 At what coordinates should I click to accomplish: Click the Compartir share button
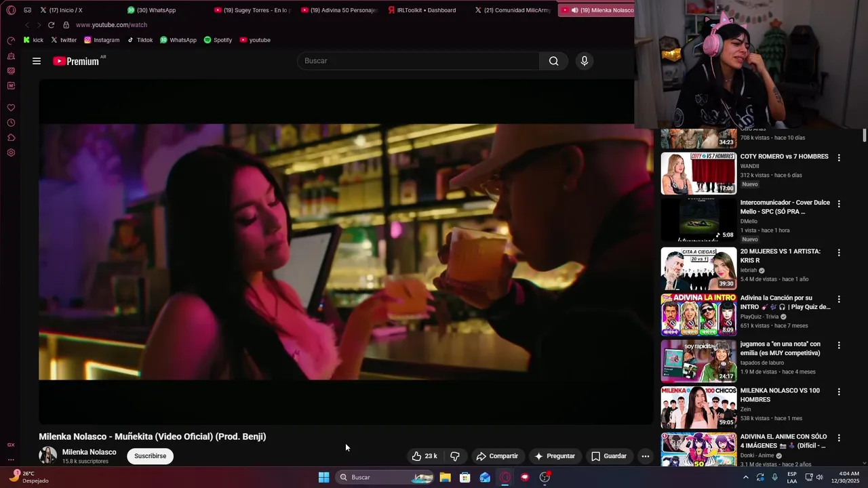coord(497,456)
